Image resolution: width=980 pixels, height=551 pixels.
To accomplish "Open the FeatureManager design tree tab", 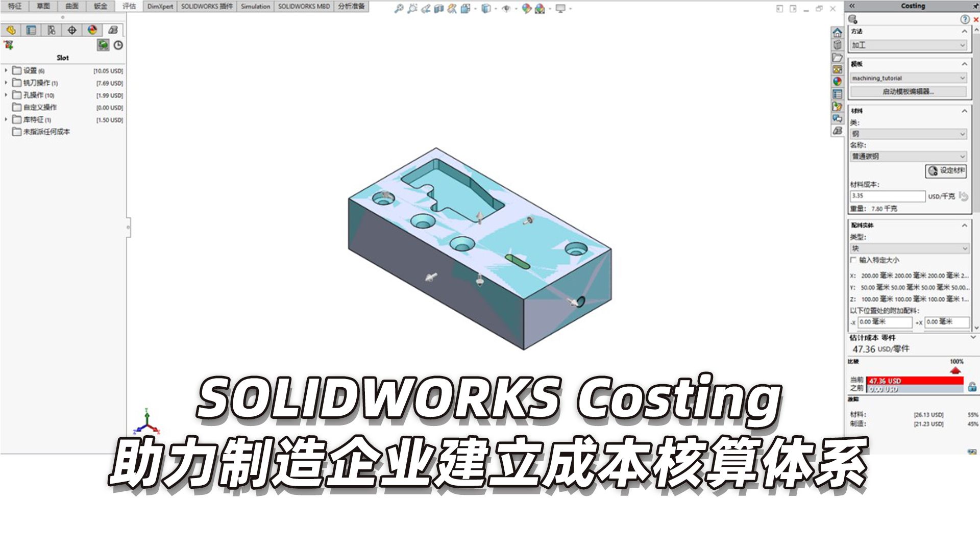I will (11, 30).
